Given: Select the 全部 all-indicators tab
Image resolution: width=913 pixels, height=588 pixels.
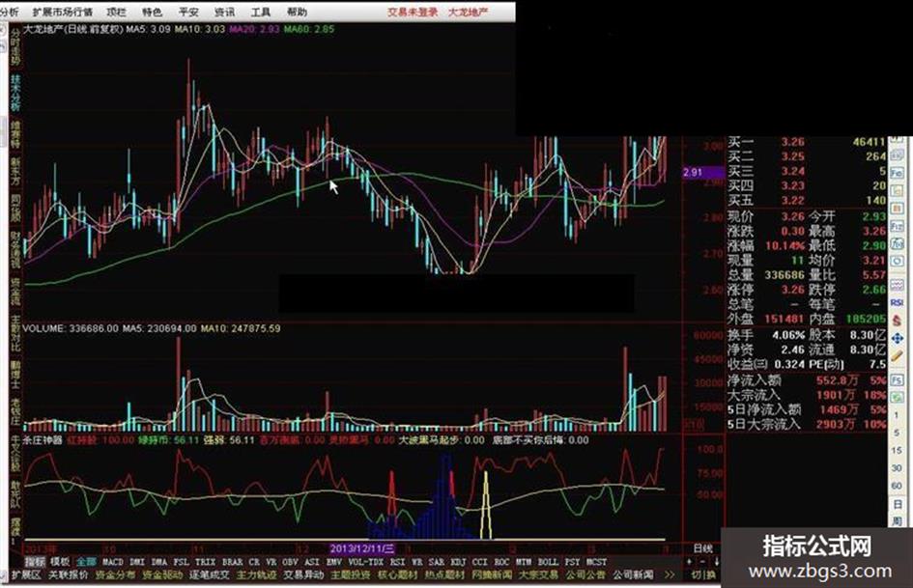Looking at the screenshot, I should [87, 562].
